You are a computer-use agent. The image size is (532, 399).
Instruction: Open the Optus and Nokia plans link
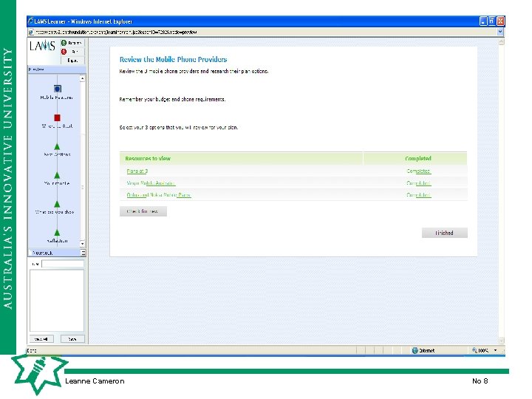point(159,195)
